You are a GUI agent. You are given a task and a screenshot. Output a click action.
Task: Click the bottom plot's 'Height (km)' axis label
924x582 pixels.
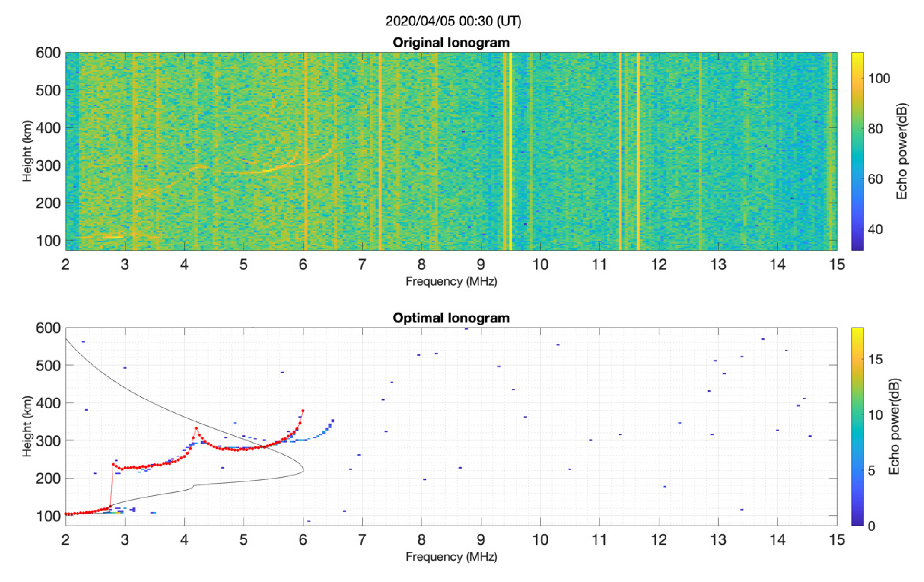[x=27, y=426]
